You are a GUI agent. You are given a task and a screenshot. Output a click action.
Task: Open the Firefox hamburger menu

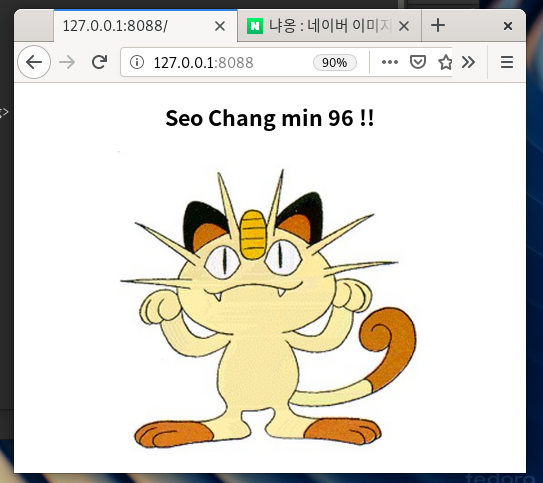pyautogui.click(x=507, y=62)
